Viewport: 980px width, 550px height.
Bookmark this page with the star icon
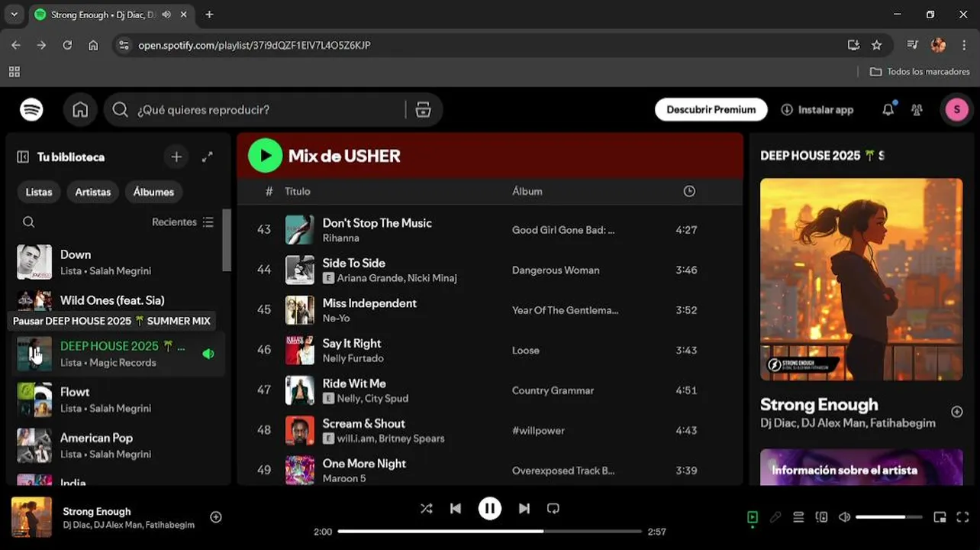(876, 45)
